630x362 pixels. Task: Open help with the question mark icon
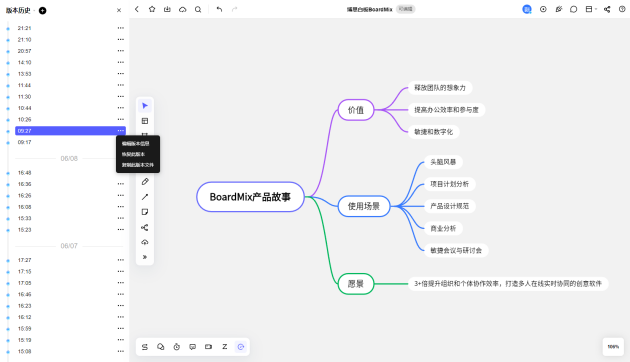click(622, 9)
